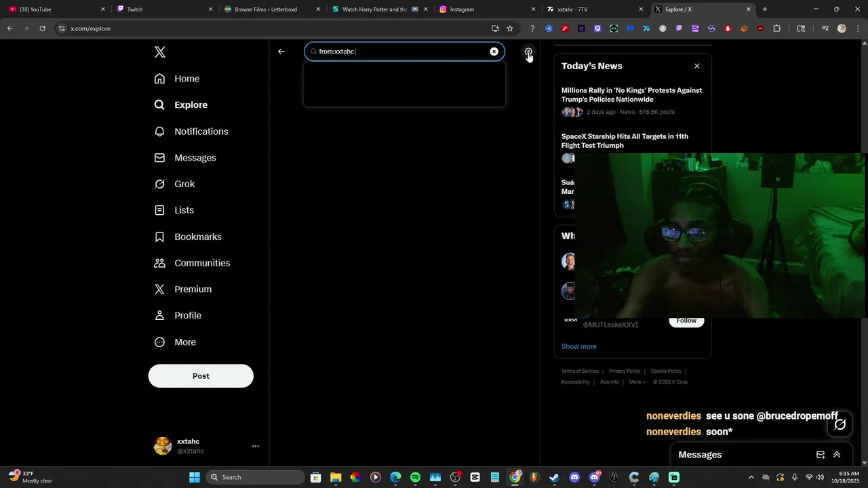Click the Post button
This screenshot has height=488, width=868.
pyautogui.click(x=201, y=376)
